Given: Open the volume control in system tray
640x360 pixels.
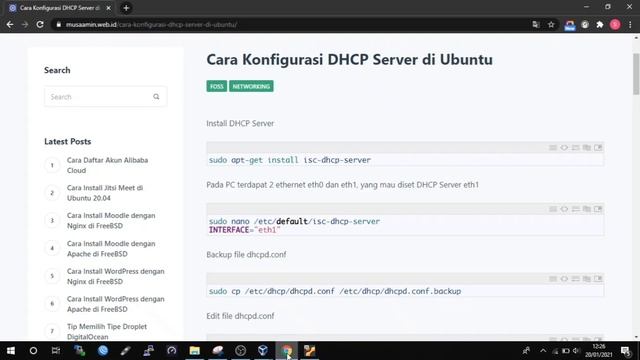Looking at the screenshot, I should [576, 351].
